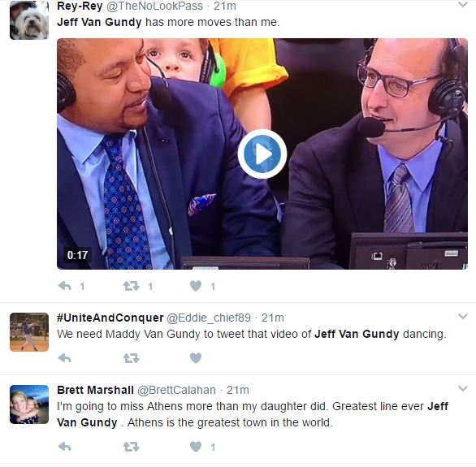The height and width of the screenshot is (467, 476).
Task: Like Rey-Rey's video tweet
Action: pos(196,286)
